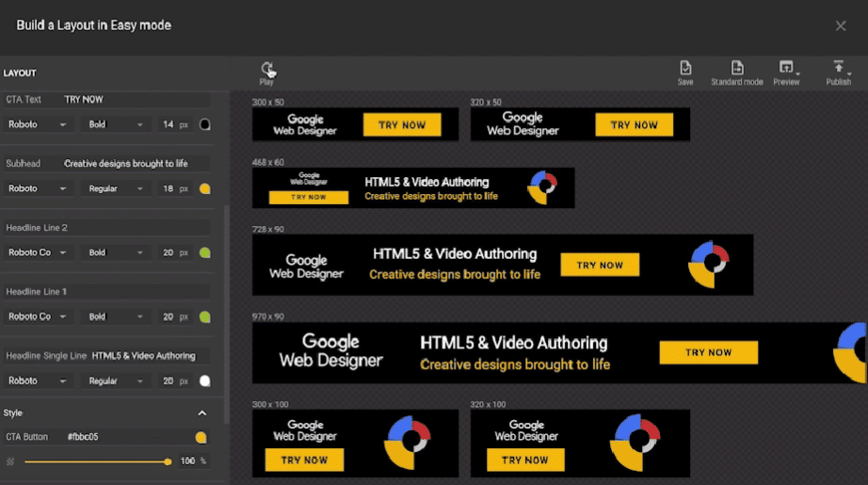Select the 320 x 50 banner preview

tap(580, 124)
